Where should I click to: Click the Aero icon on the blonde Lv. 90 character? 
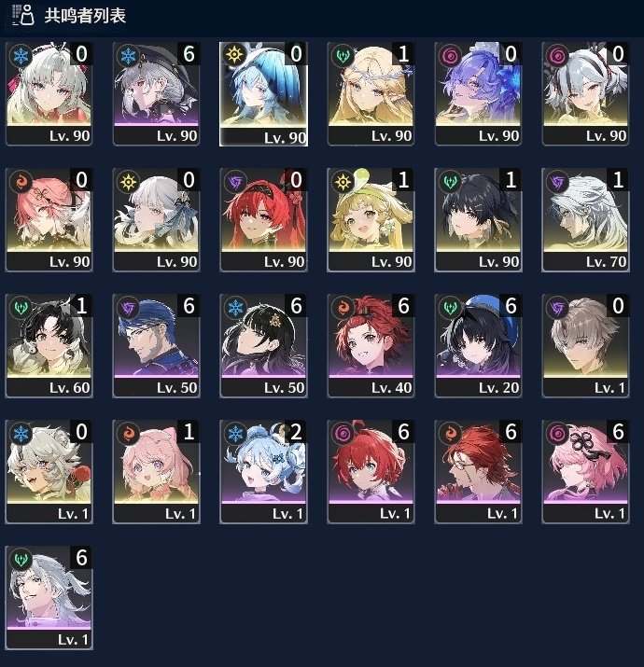[343, 55]
